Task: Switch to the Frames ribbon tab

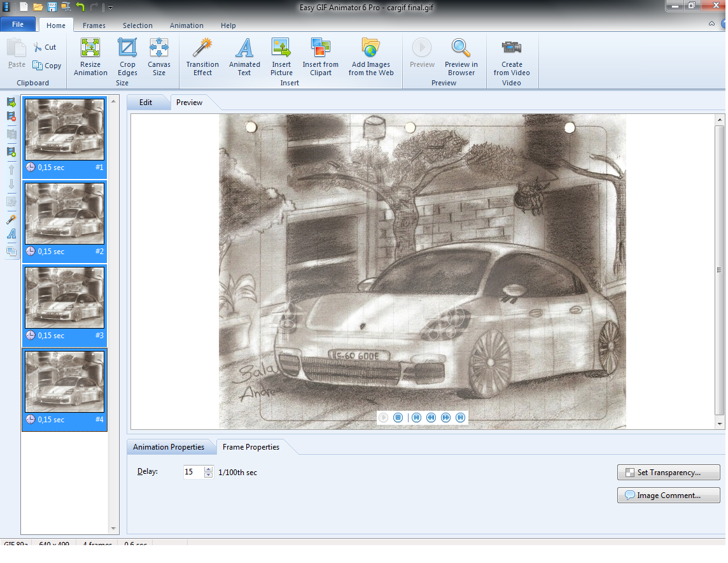Action: (94, 25)
